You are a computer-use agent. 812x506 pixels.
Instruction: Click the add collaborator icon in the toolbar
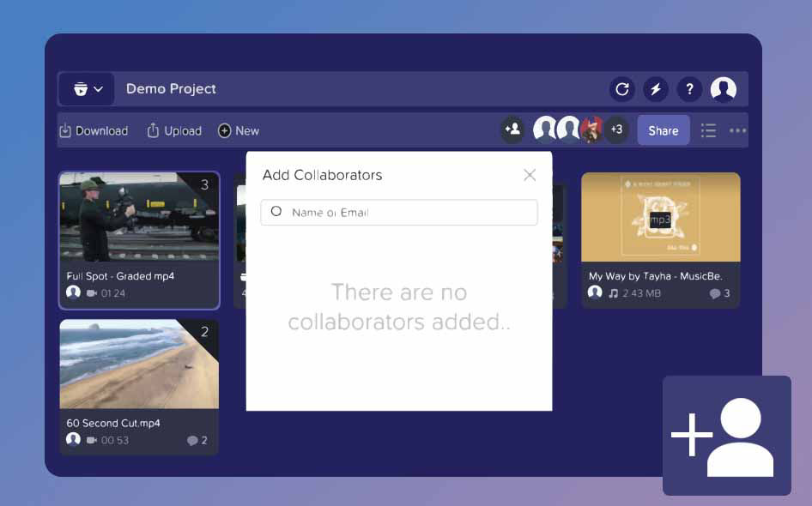[512, 130]
